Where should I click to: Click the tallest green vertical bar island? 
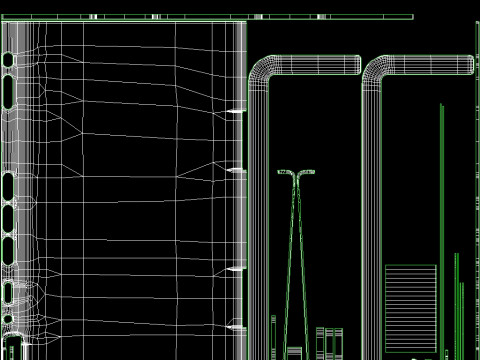coord(442,231)
